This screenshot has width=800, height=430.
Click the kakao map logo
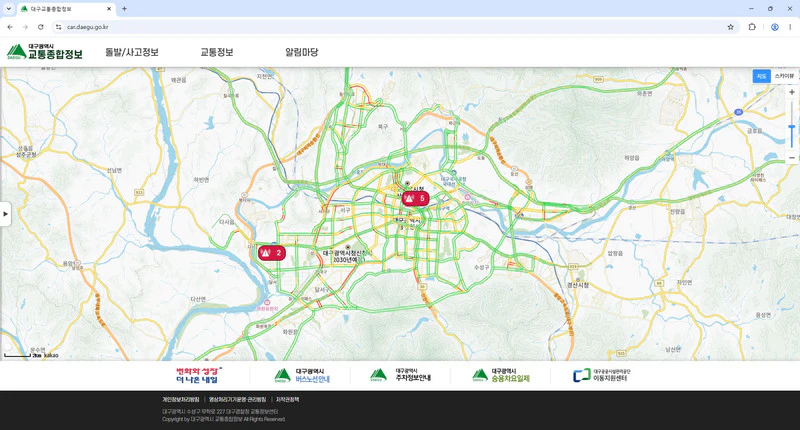(51, 355)
